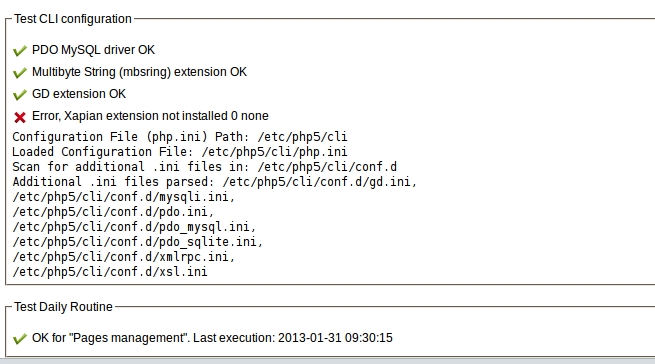Click the pdo_sqlite.ini path line
This screenshot has width=655, height=364.
137,242
